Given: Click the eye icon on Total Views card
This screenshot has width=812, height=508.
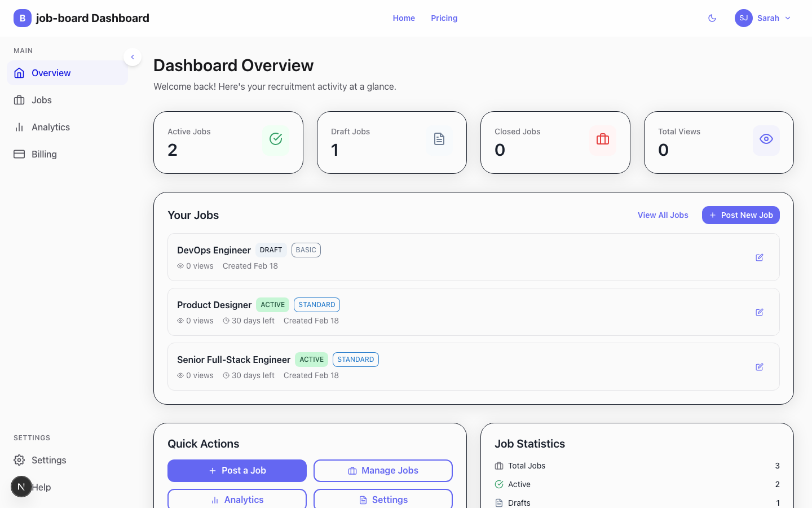Looking at the screenshot, I should click(766, 139).
